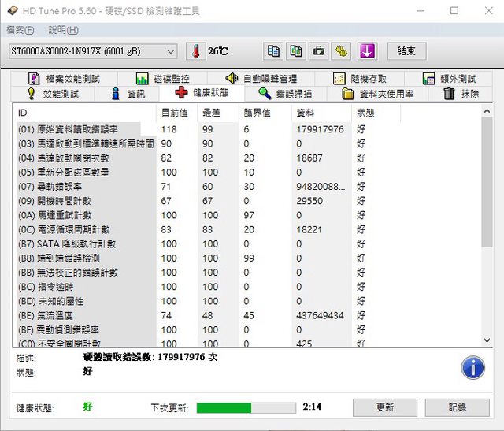Click the copy text to clipboard icon

point(273,51)
